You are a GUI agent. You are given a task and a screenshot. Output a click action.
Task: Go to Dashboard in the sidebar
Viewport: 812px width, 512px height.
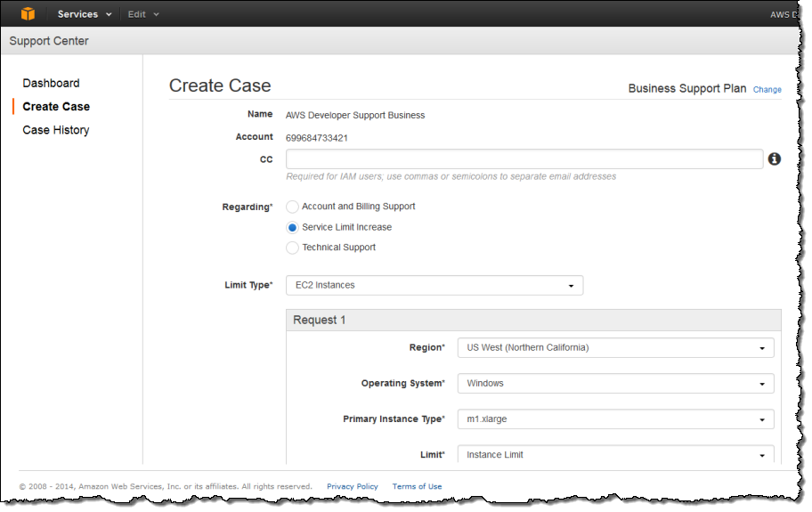51,83
